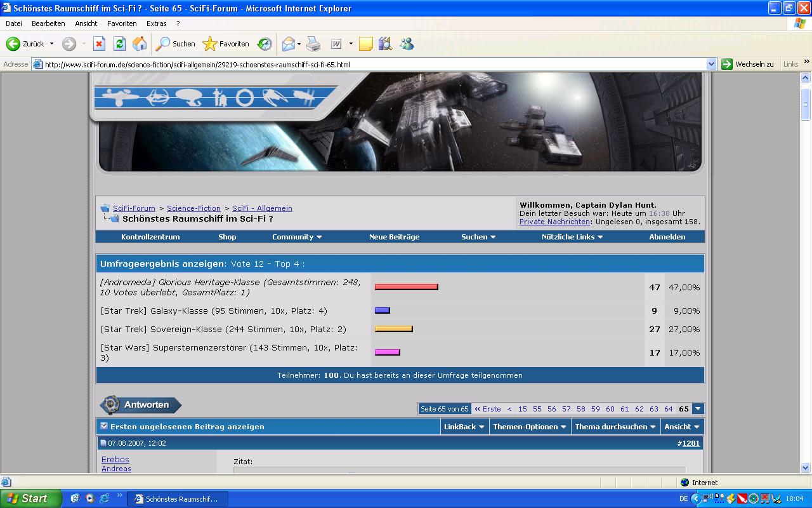Go to page 64 of the thread
This screenshot has height=508, width=812.
click(668, 409)
